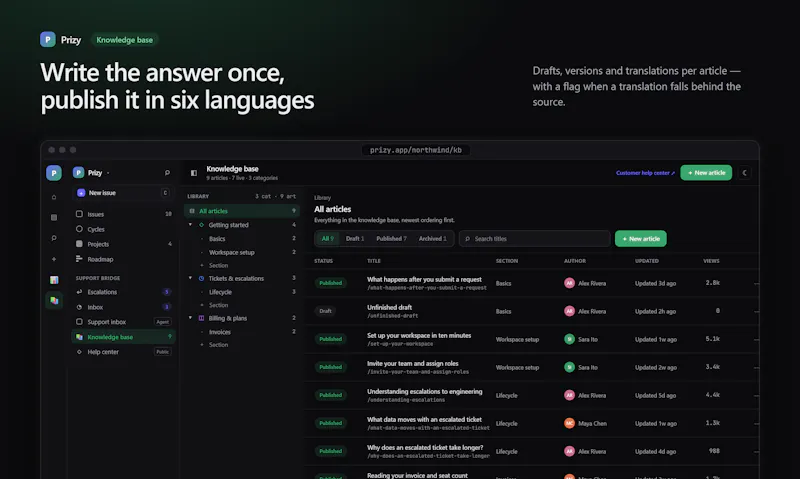Collapse the Billing & plans category
The width and height of the screenshot is (800, 479).
[x=190, y=318]
